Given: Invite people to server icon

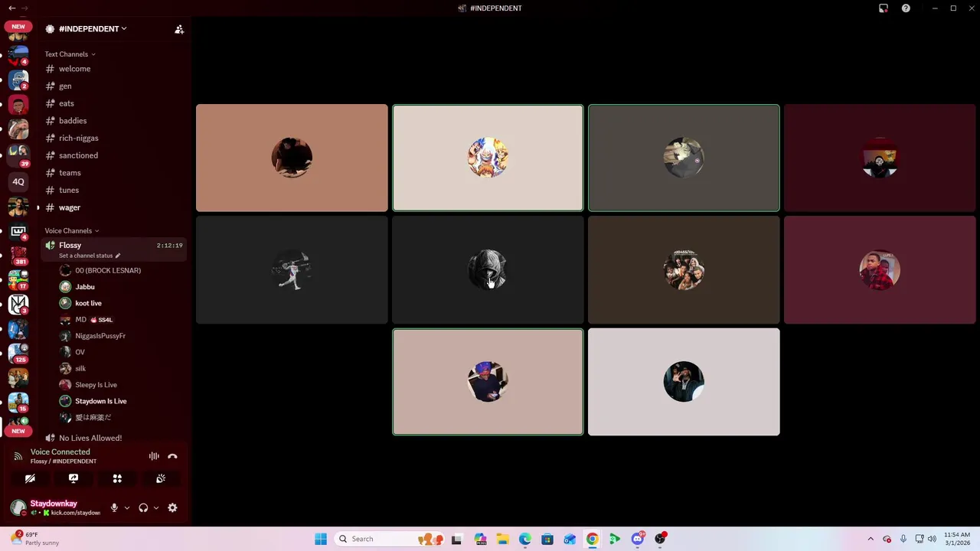Looking at the screenshot, I should (179, 29).
